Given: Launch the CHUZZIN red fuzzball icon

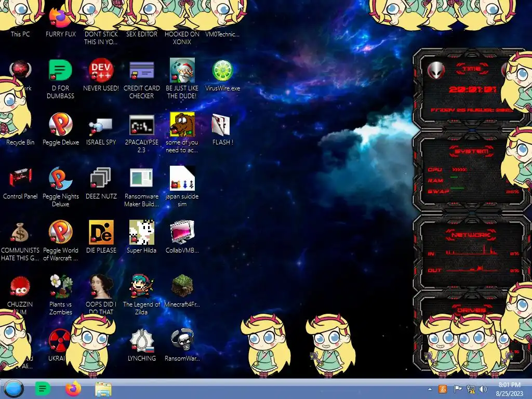Looking at the screenshot, I should pos(20,286).
